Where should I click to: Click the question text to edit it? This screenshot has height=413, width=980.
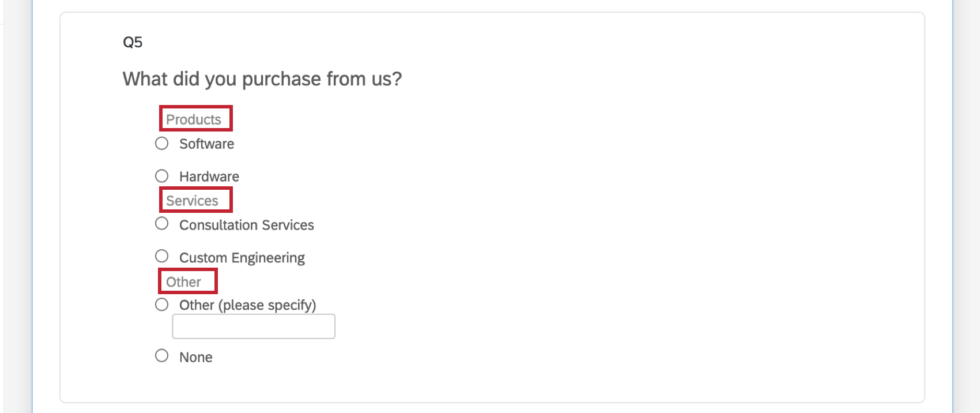click(261, 79)
